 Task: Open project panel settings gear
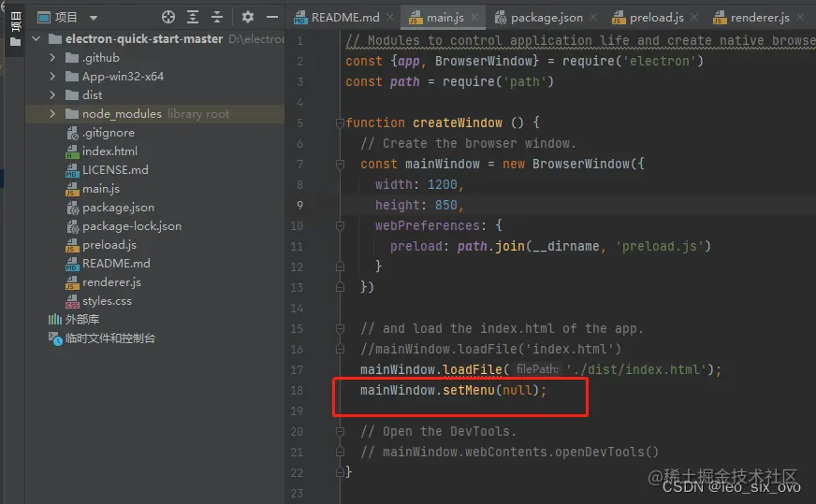point(248,17)
